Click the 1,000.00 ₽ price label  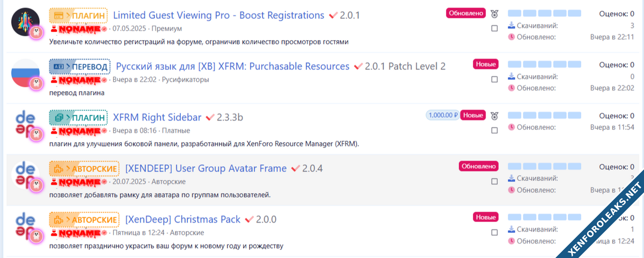(x=443, y=115)
